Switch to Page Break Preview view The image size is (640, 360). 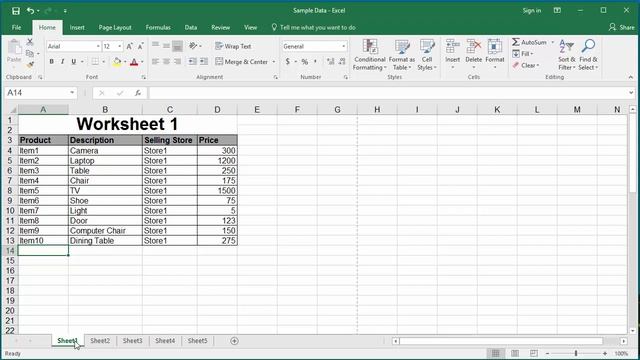(533, 353)
